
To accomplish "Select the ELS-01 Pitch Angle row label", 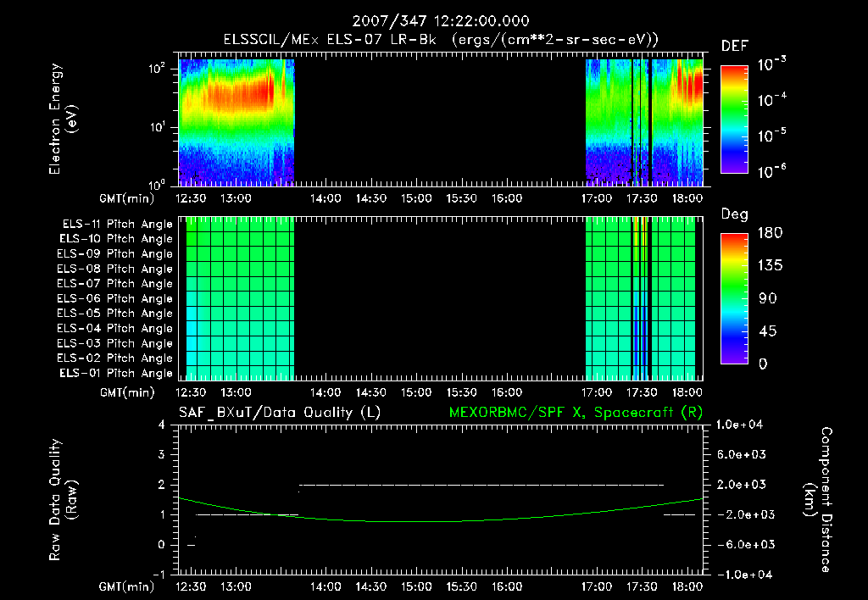I will tap(116, 373).
